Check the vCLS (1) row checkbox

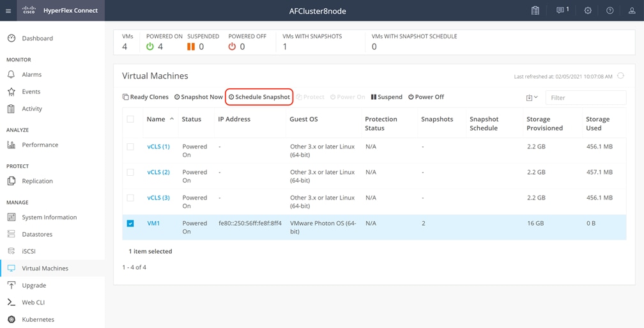130,147
